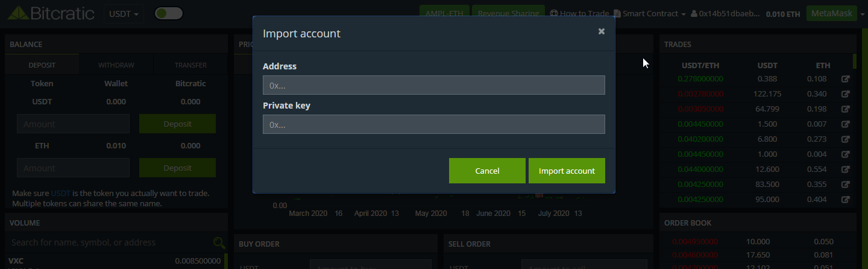
Task: Open external link for the 0.278000000 trade
Action: click(x=845, y=79)
